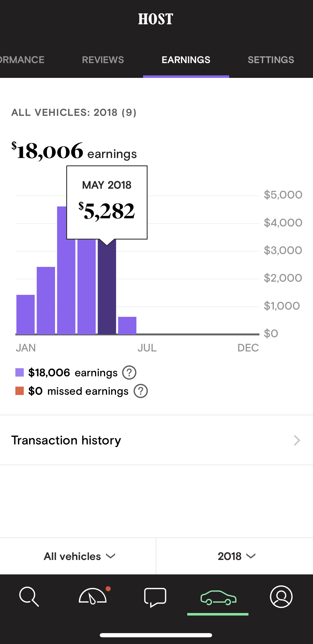Image resolution: width=313 pixels, height=644 pixels.
Task: Go to the partially visible Performance tab
Action: click(22, 60)
